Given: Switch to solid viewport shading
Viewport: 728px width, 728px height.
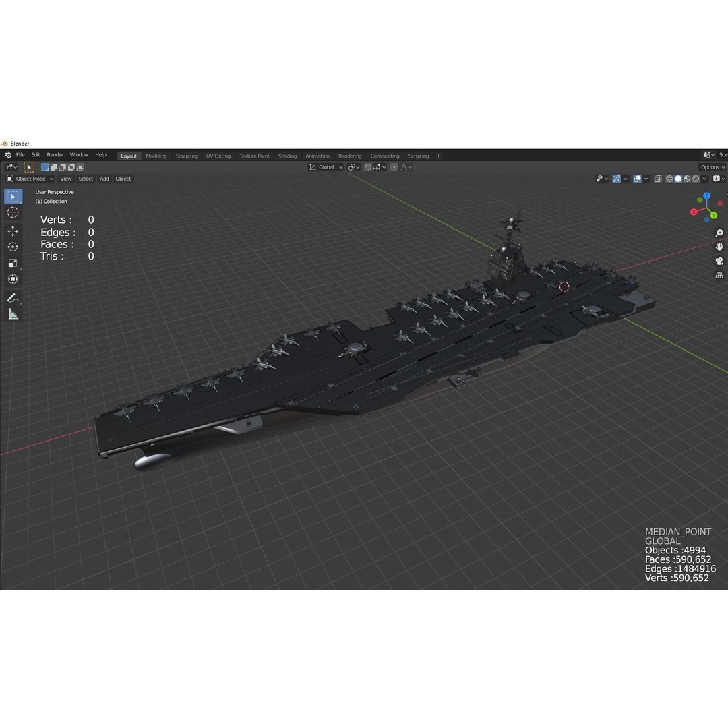Looking at the screenshot, I should coord(678,179).
